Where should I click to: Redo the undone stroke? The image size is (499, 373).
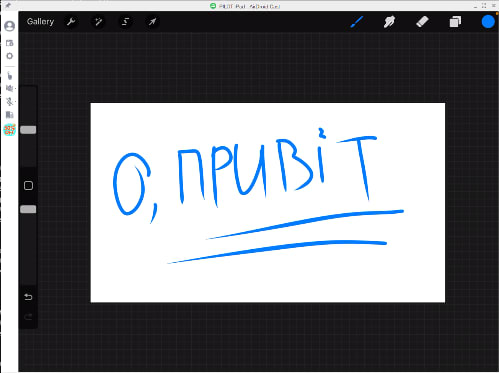point(28,317)
